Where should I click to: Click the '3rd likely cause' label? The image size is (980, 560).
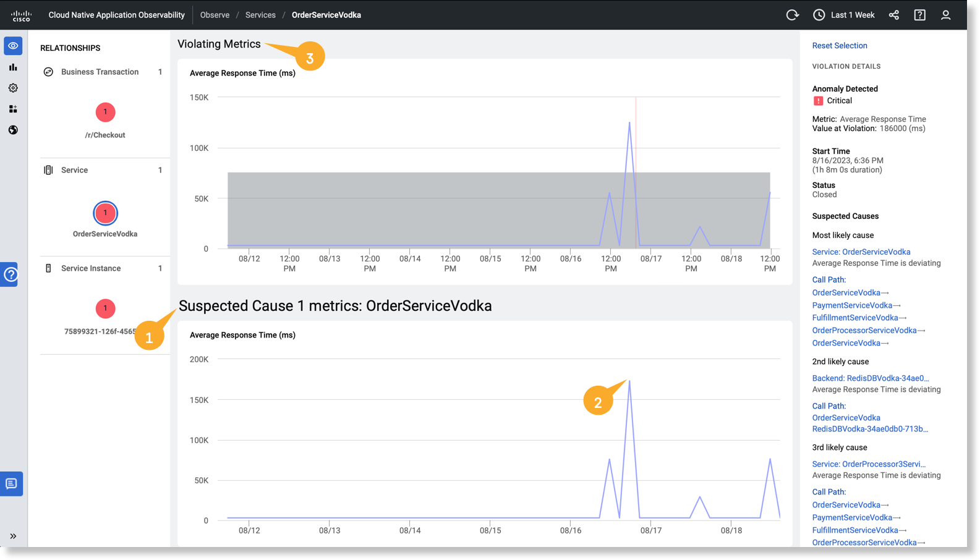(839, 448)
